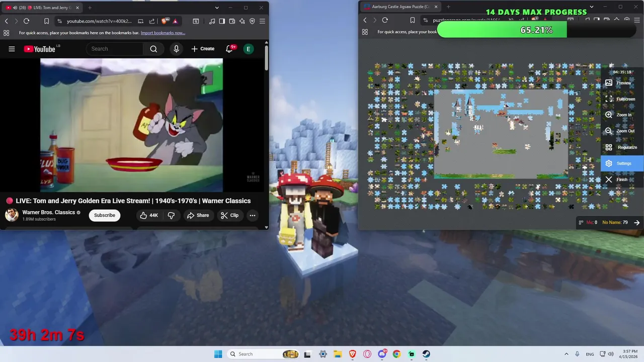Click the No Name: 79 player label
Screen dimensions: 644x362
[x=615, y=222]
